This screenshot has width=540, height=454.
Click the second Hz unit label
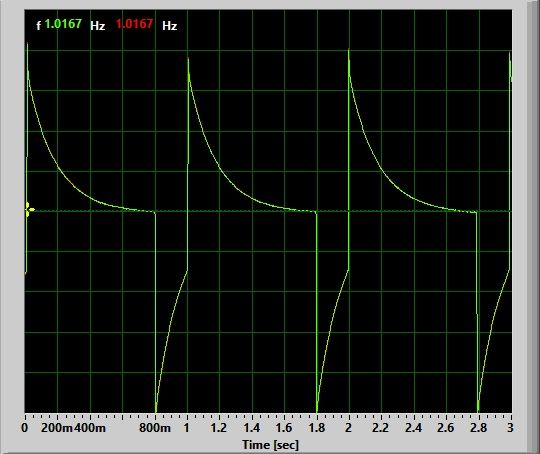[169, 26]
